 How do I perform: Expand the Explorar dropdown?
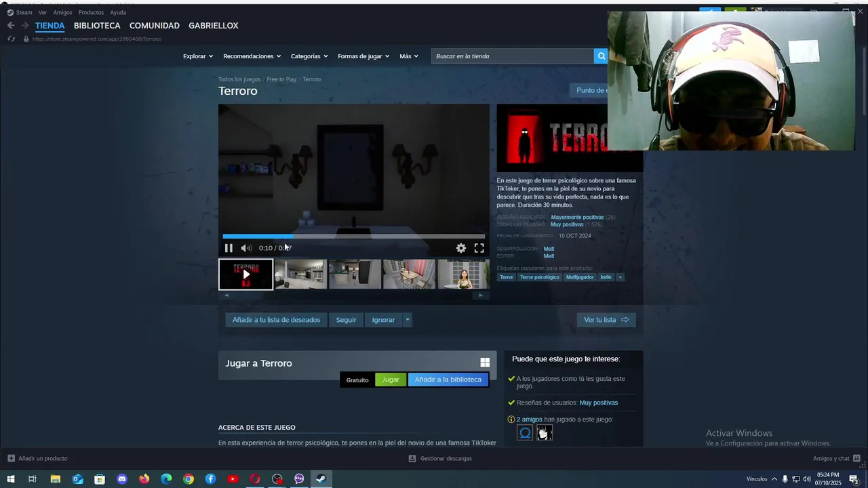pos(198,56)
